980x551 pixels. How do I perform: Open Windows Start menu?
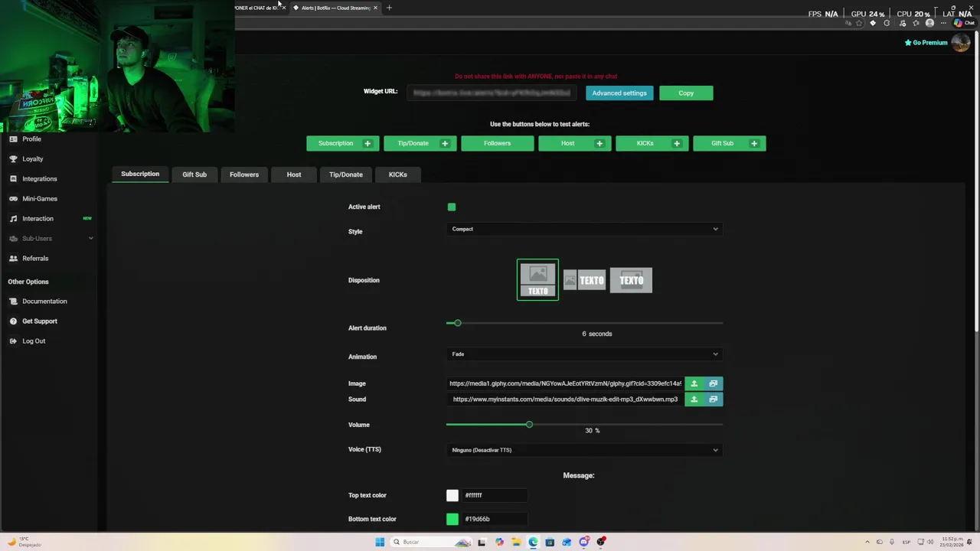(380, 542)
